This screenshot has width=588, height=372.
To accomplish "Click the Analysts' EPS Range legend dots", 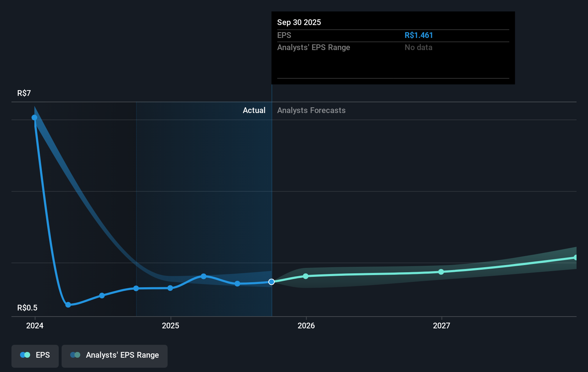I will pyautogui.click(x=74, y=355).
